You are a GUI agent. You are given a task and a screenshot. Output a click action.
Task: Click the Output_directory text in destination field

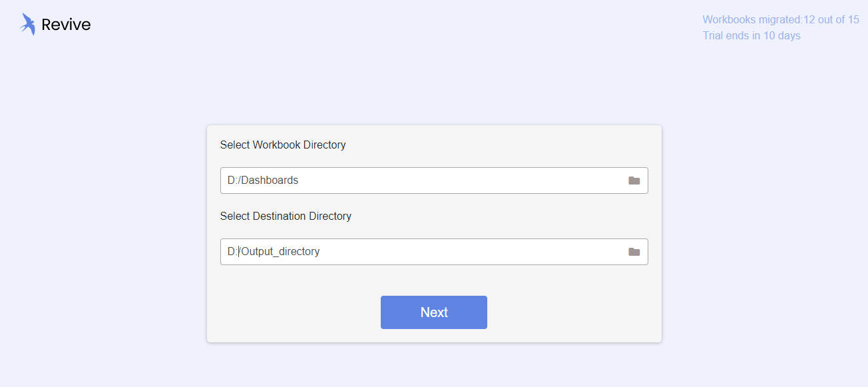[280, 252]
